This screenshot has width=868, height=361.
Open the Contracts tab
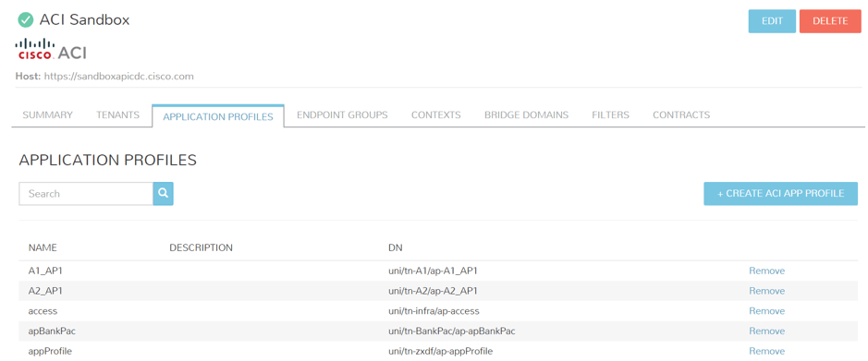681,115
